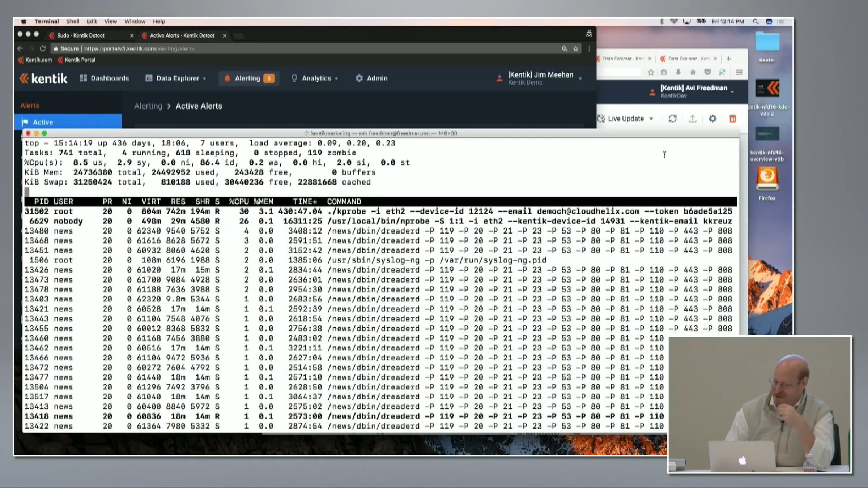Click the refresh icon beside Live Update
The height and width of the screenshot is (488, 868).
pyautogui.click(x=673, y=119)
